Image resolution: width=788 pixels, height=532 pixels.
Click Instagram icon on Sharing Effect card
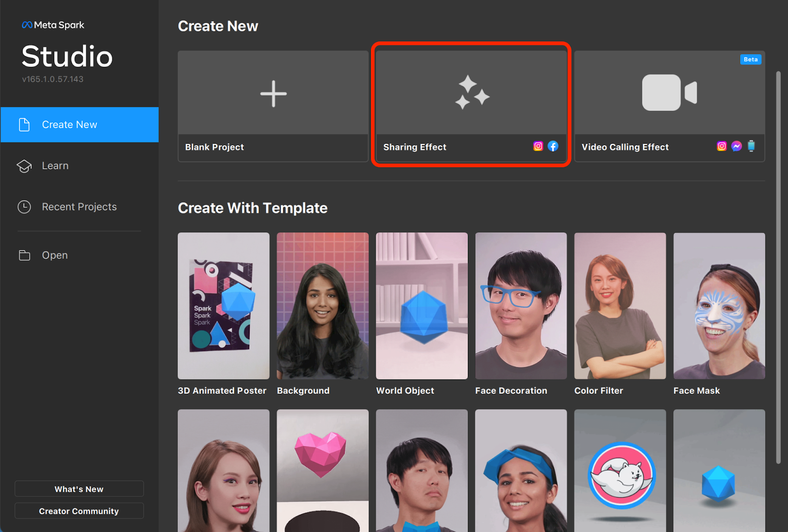click(538, 146)
